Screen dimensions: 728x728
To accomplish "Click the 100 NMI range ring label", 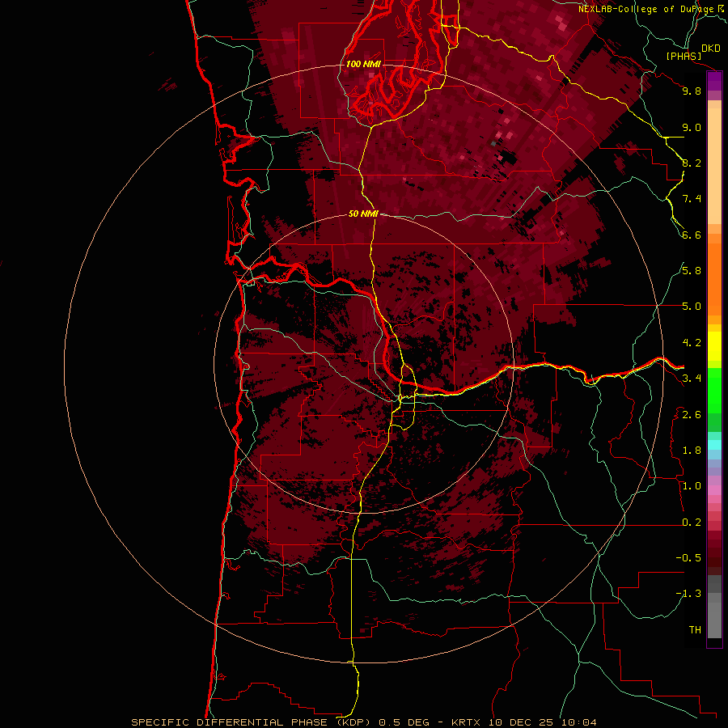I will 363,64.
